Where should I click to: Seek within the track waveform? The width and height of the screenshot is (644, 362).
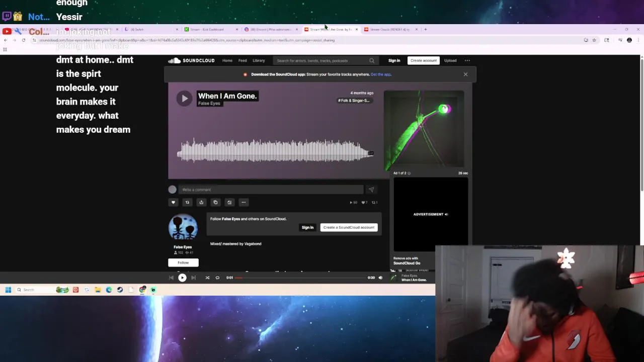275,151
